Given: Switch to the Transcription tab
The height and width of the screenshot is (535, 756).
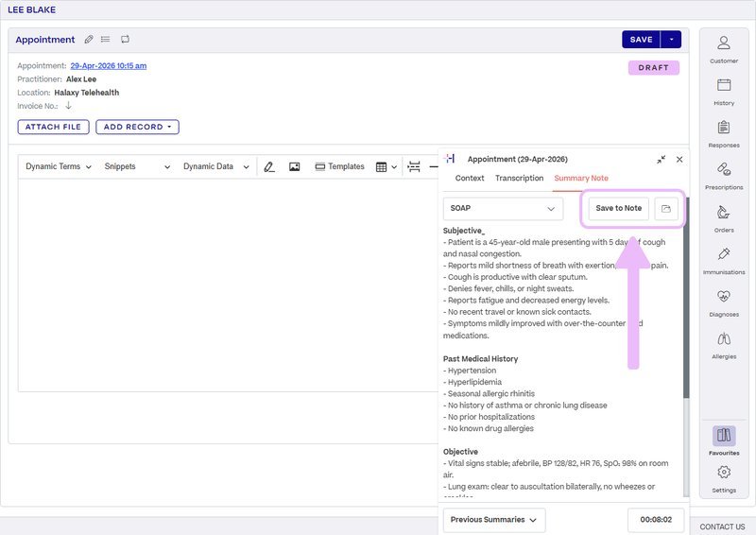Looking at the screenshot, I should click(519, 178).
